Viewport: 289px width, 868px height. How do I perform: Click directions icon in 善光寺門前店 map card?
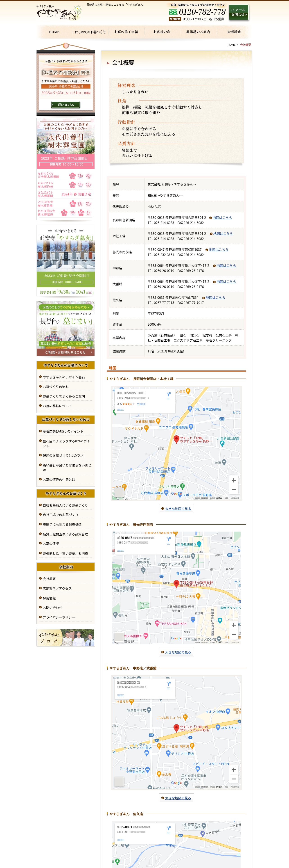[169, 539]
